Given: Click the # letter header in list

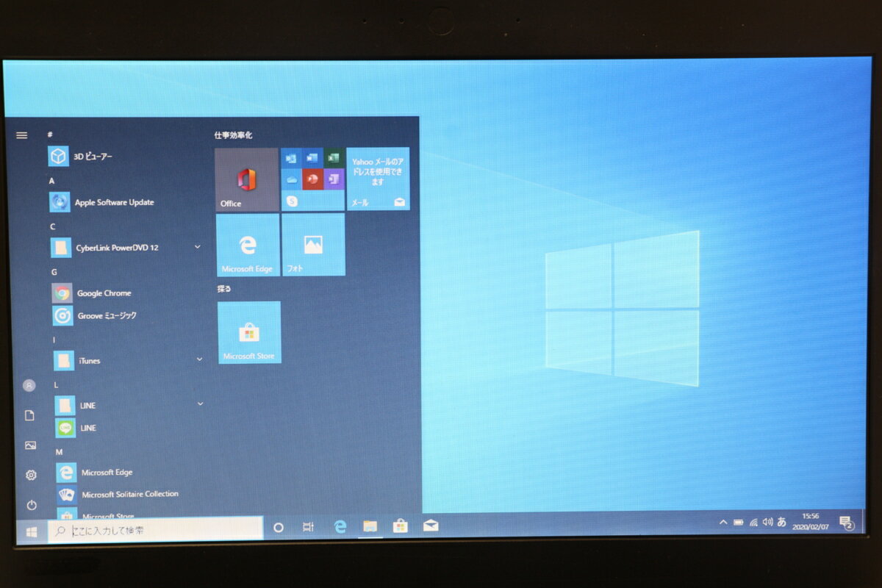Looking at the screenshot, I should pyautogui.click(x=50, y=135).
